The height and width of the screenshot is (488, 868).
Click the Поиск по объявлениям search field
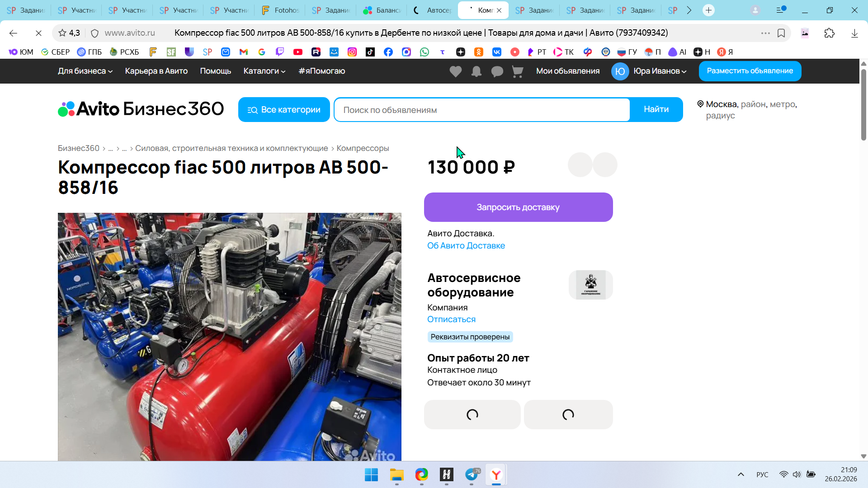pos(481,110)
